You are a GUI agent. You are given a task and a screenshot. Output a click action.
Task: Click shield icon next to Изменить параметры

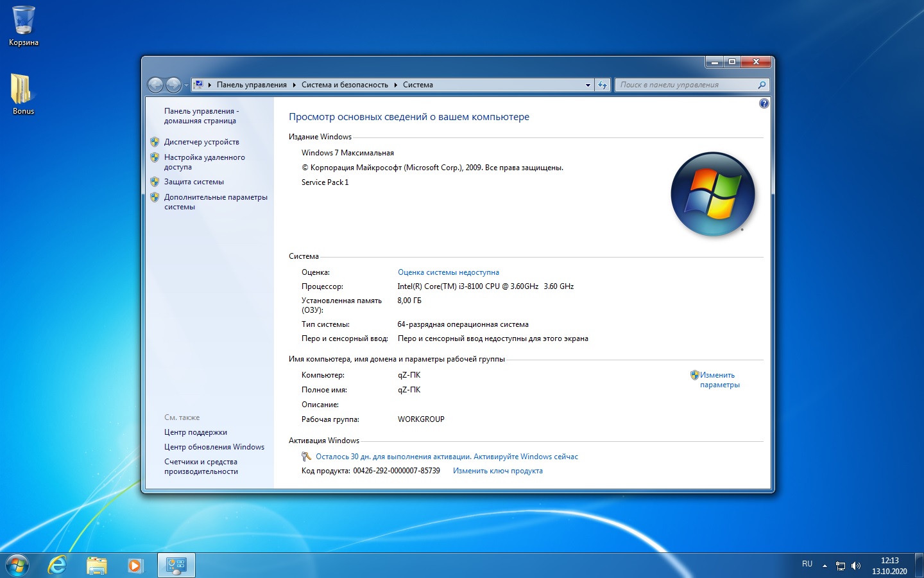pyautogui.click(x=694, y=375)
